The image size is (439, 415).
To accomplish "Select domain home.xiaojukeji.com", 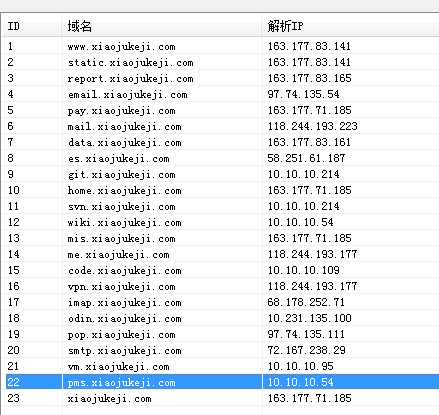I will point(124,190).
